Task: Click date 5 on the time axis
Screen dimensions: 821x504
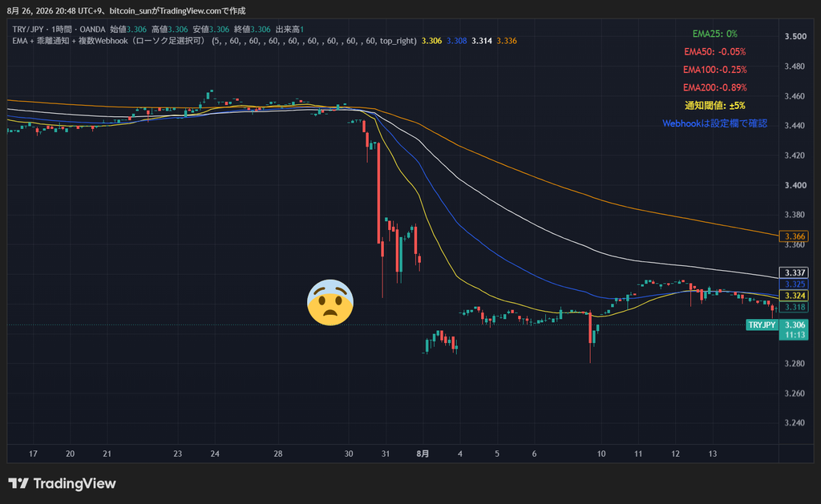Action: (x=497, y=454)
